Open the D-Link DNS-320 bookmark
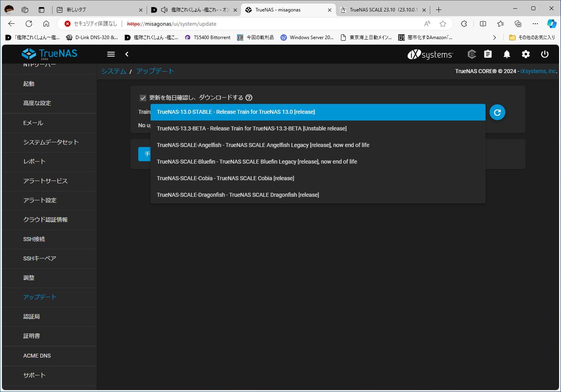 pos(92,38)
